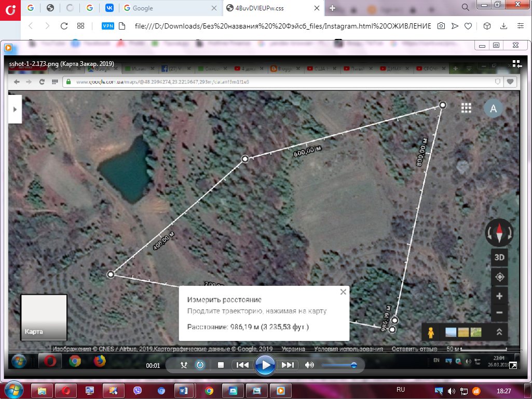Click the sshot-1-2.173.png title text
Viewport: 532px width, 399px height.
tap(61, 64)
